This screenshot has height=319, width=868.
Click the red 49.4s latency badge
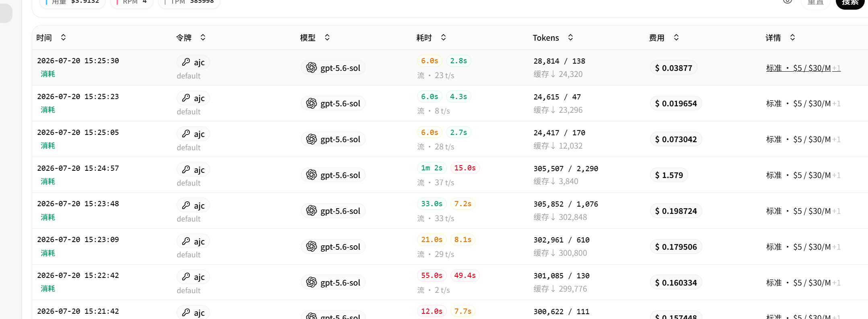pyautogui.click(x=465, y=275)
